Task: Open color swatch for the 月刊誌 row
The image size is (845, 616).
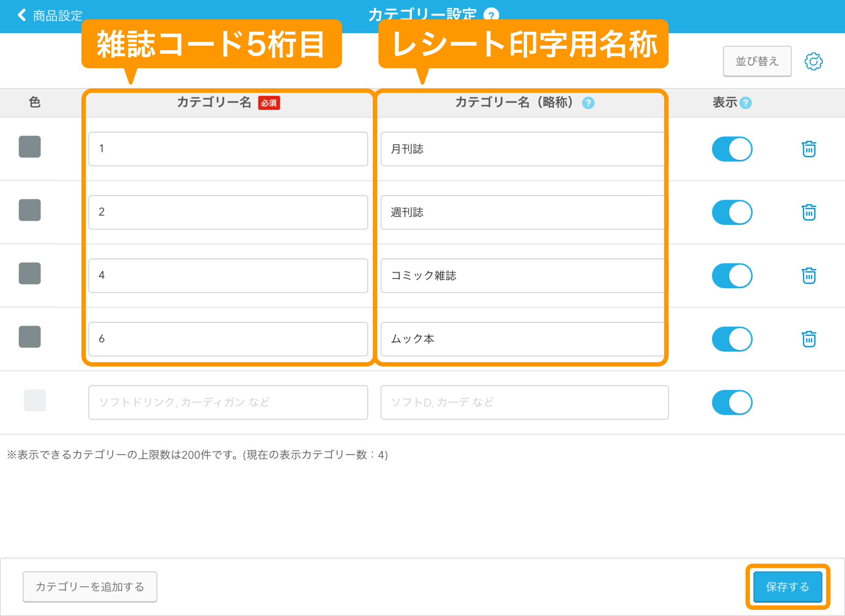Action: (x=30, y=147)
